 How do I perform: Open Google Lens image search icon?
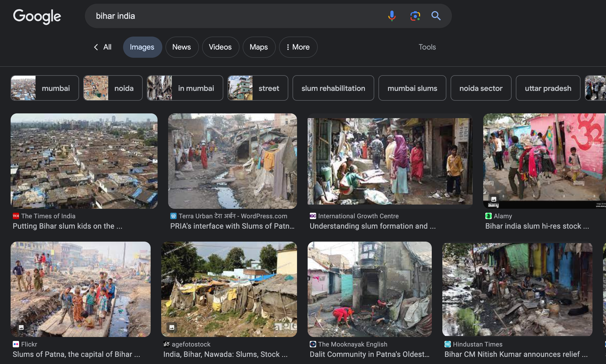(x=415, y=16)
